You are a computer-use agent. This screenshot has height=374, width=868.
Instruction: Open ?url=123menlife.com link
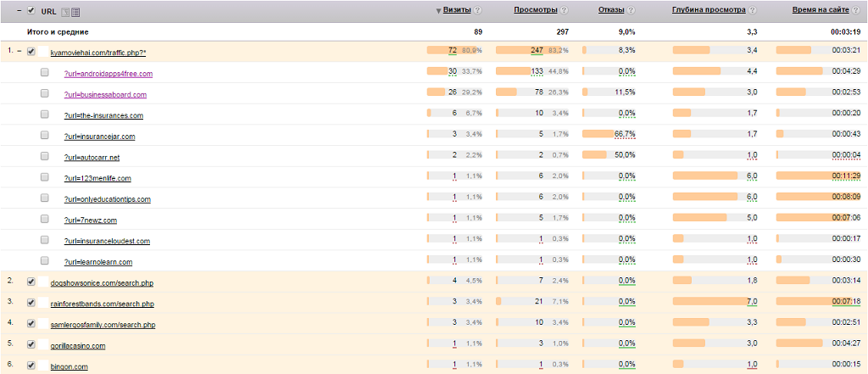point(97,178)
